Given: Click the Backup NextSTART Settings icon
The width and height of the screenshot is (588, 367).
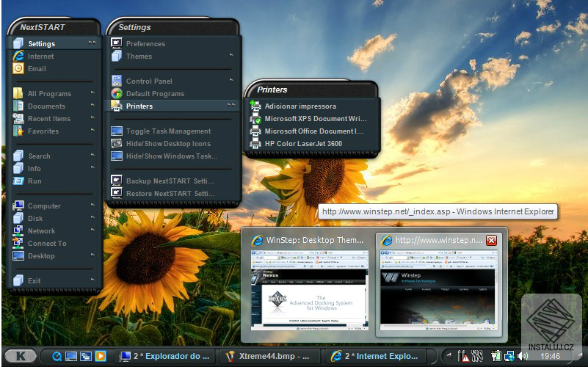Looking at the screenshot, I should coord(117,181).
